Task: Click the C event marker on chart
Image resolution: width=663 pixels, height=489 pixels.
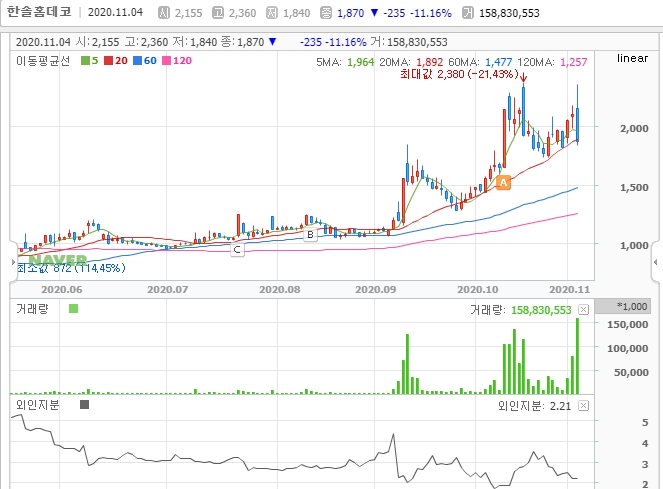Action: point(237,250)
